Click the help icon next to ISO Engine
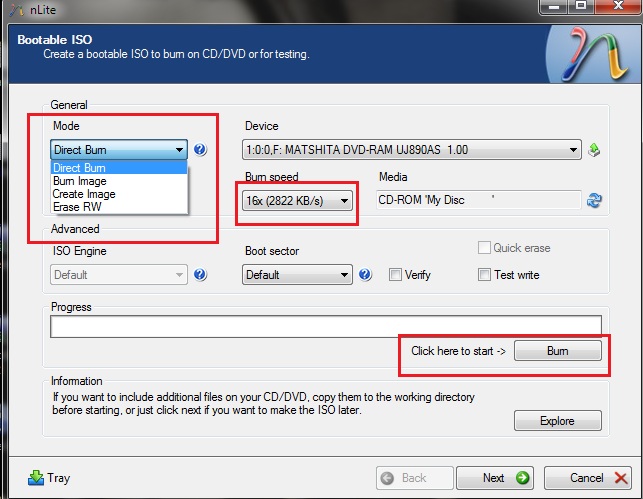This screenshot has height=499, width=643. tap(200, 275)
